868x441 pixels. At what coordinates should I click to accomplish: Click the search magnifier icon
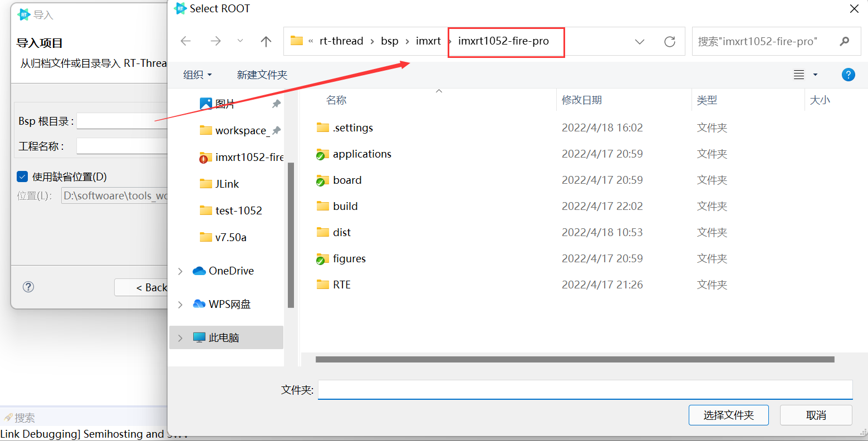[x=845, y=41]
